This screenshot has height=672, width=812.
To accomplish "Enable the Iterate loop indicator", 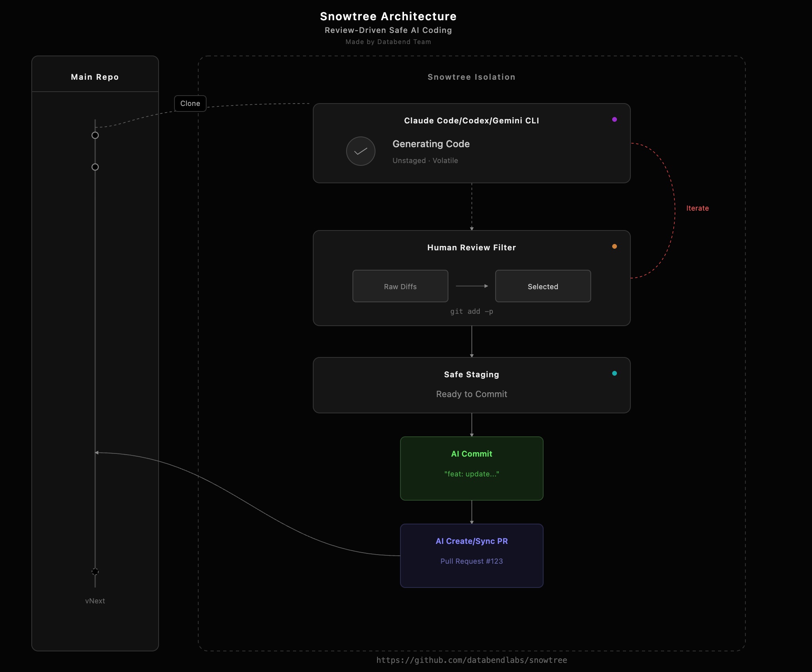I will click(x=698, y=208).
